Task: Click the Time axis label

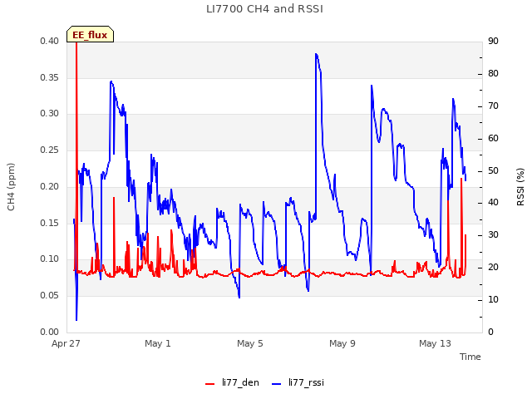Action: pos(470,357)
